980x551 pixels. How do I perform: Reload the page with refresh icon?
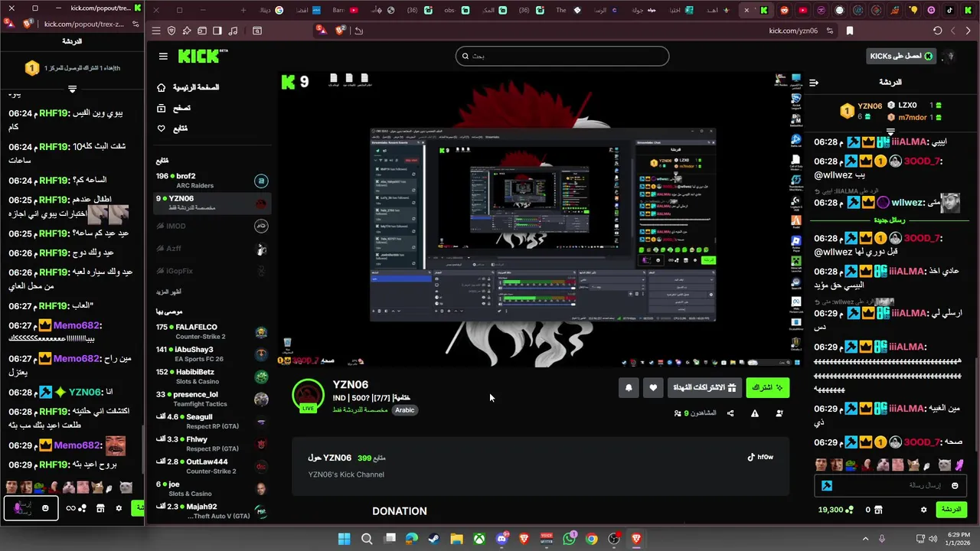click(937, 31)
